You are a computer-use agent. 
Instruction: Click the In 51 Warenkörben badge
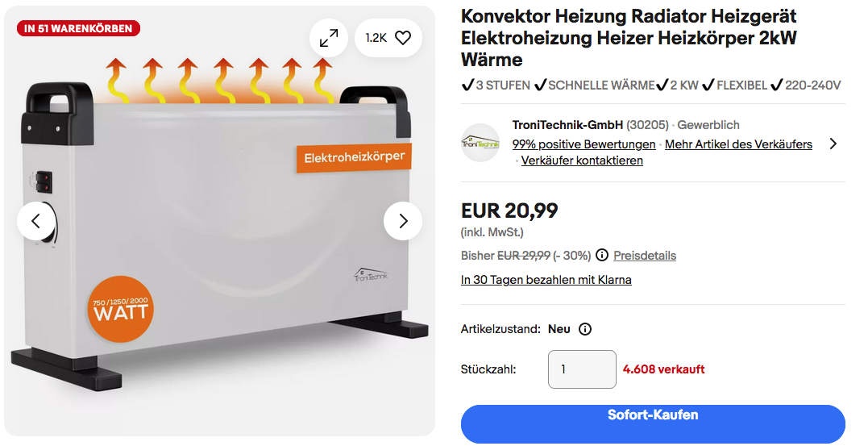[78, 28]
